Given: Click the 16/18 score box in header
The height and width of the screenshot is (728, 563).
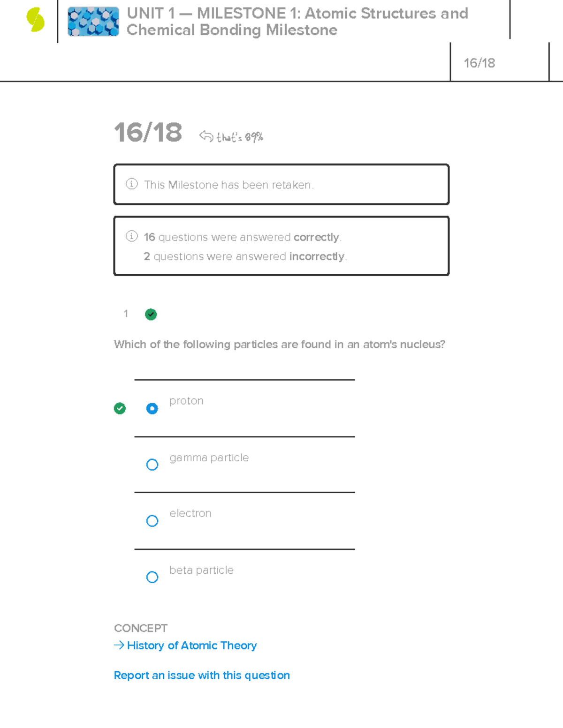Looking at the screenshot, I should pyautogui.click(x=479, y=63).
